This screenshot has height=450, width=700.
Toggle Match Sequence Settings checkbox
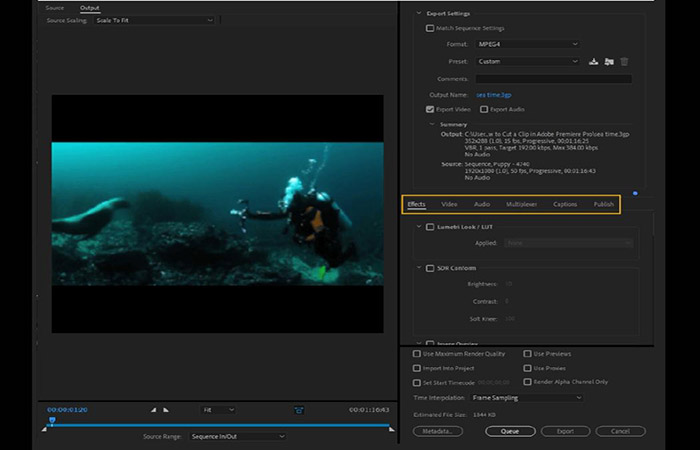coord(430,28)
